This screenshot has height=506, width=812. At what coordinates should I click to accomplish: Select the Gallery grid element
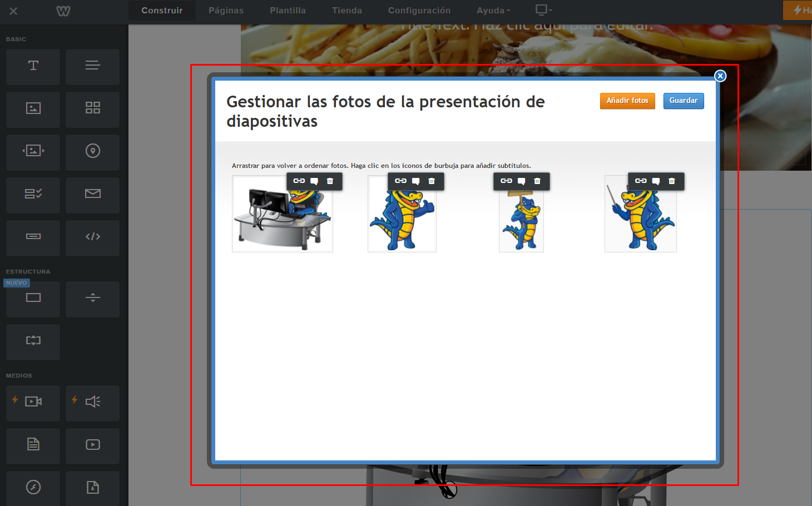[92, 109]
